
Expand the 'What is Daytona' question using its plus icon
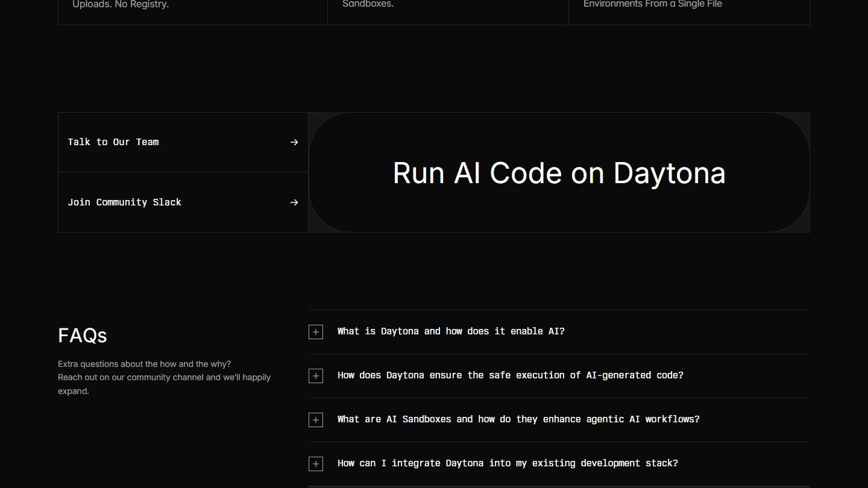[316, 332]
